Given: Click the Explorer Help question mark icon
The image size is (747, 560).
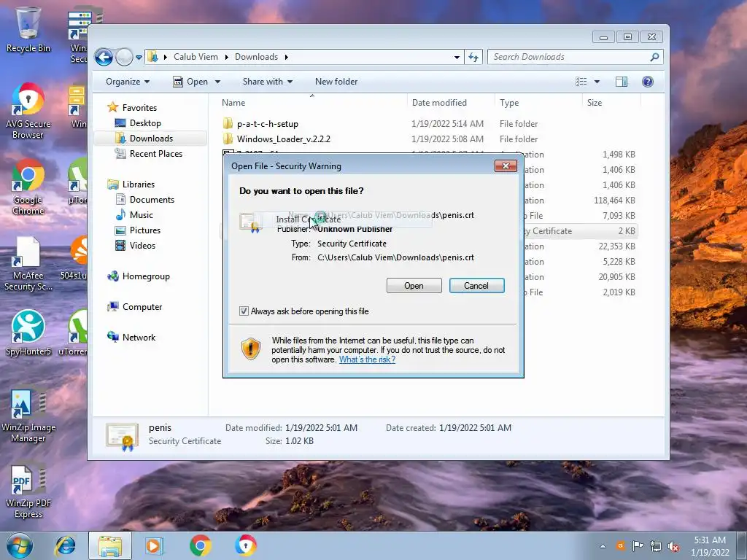Looking at the screenshot, I should pos(648,82).
